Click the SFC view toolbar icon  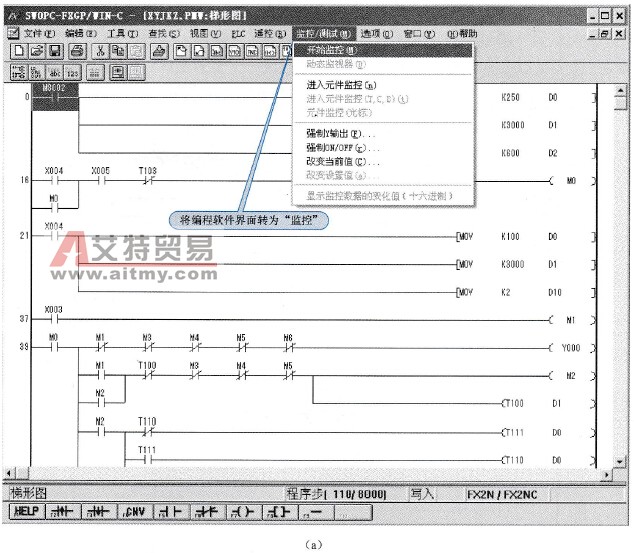coord(253,51)
